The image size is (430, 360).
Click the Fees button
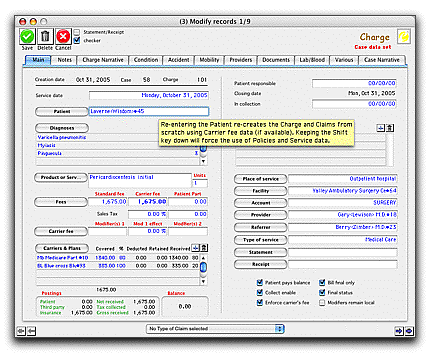click(x=61, y=202)
